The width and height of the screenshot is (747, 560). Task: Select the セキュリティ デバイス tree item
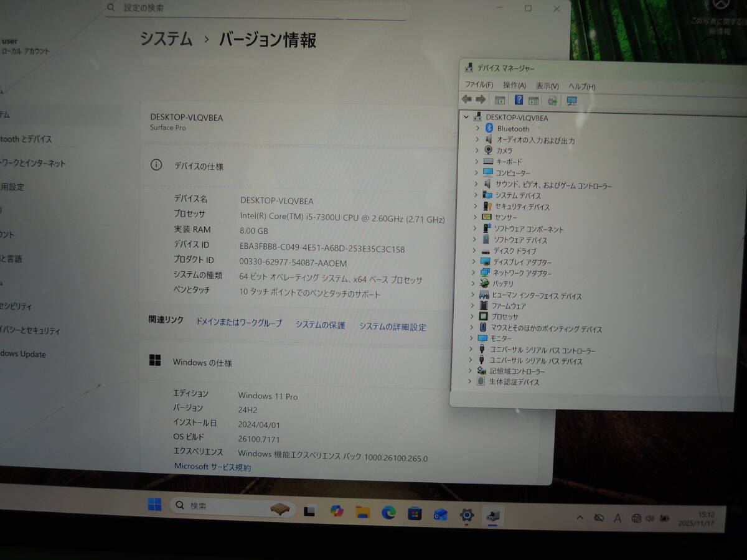coord(522,207)
